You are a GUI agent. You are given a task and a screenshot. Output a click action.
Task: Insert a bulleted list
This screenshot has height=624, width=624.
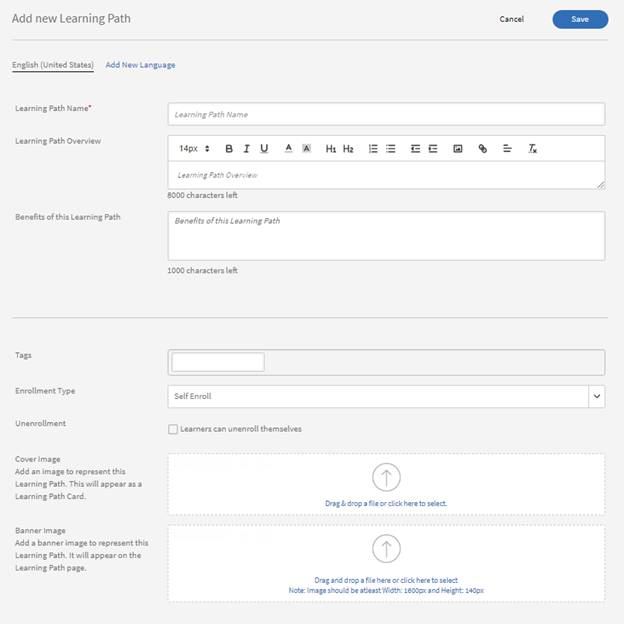[391, 149]
